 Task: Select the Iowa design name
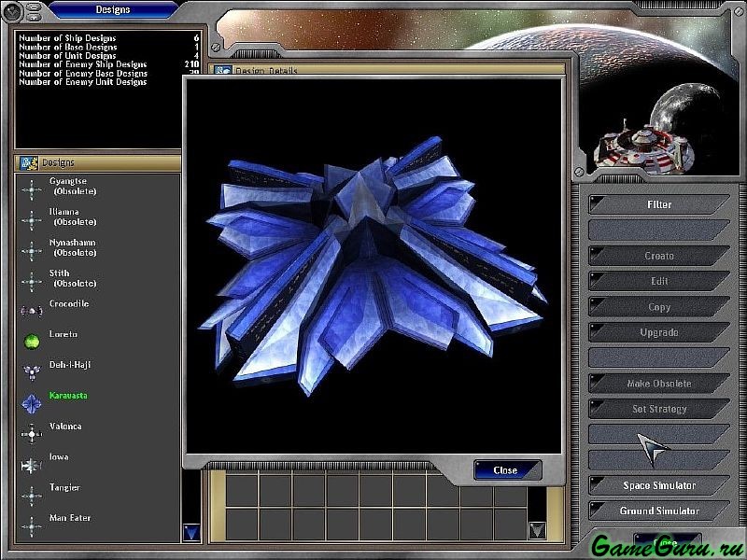(59, 457)
